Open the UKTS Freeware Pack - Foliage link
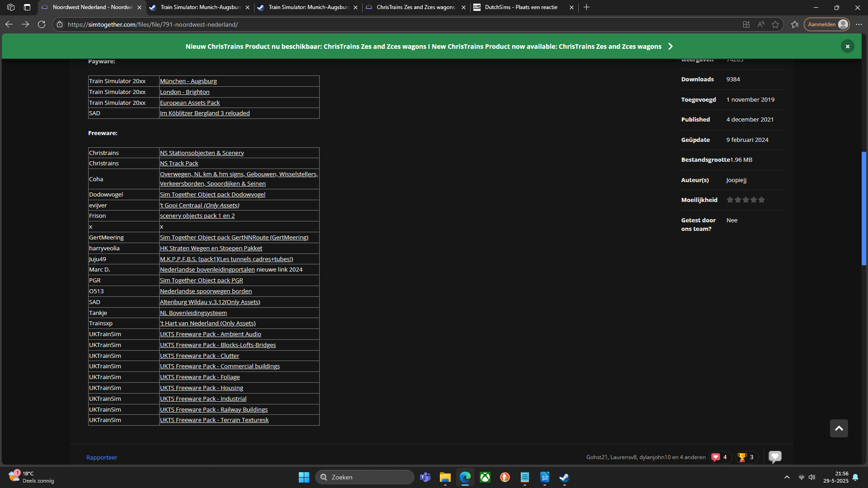Screen dimensions: 868x488 [200, 377]
